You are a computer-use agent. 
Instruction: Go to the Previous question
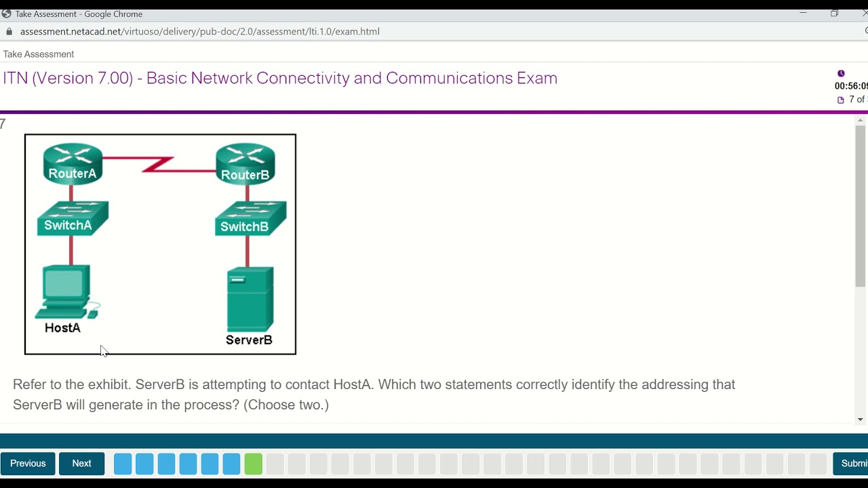click(x=28, y=464)
